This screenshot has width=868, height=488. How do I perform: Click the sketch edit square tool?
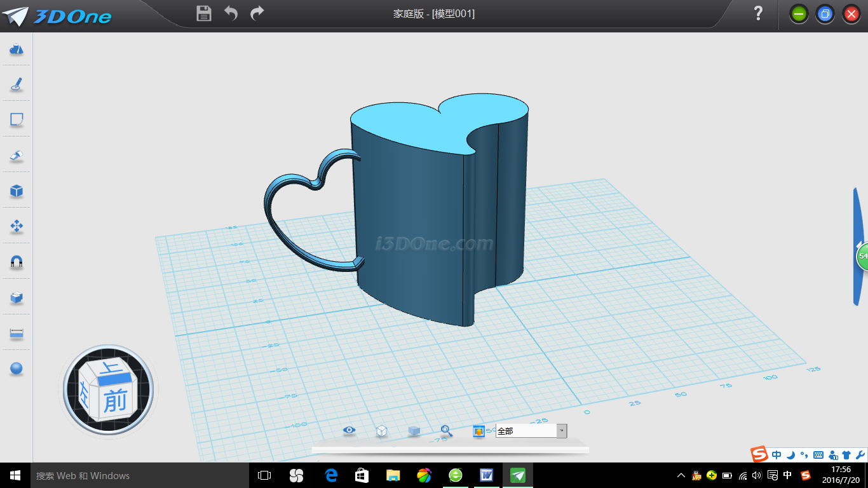[x=17, y=119]
